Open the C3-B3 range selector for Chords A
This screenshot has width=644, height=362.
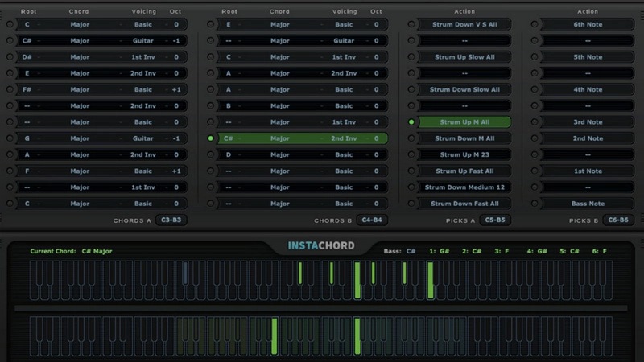[x=171, y=220]
